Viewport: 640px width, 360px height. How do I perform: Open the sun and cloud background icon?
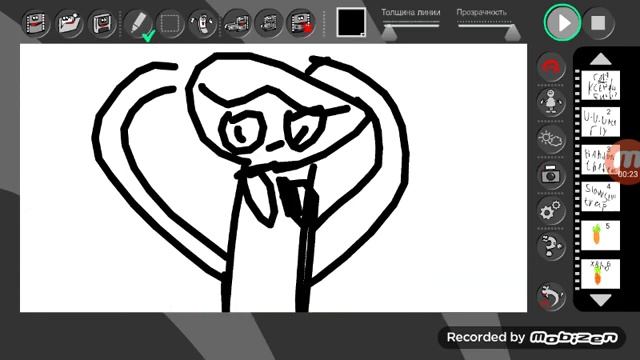(x=551, y=139)
